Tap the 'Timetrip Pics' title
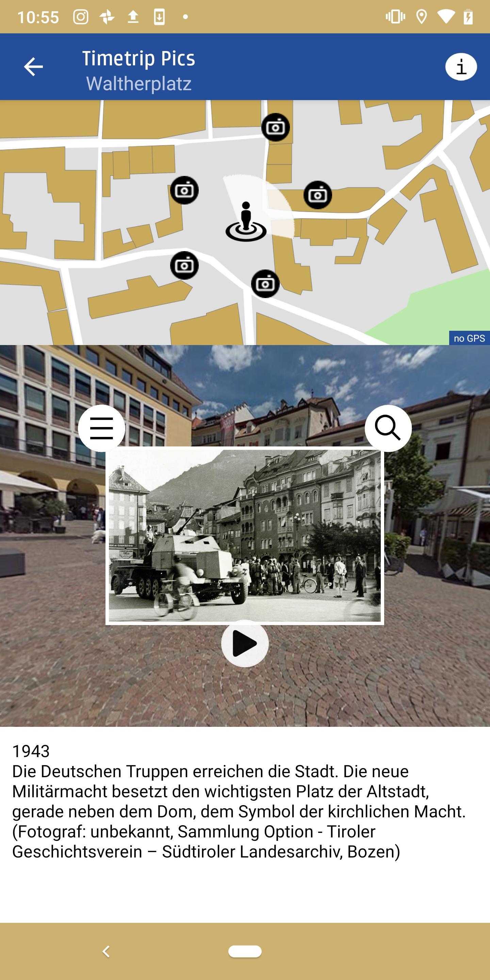 (138, 59)
